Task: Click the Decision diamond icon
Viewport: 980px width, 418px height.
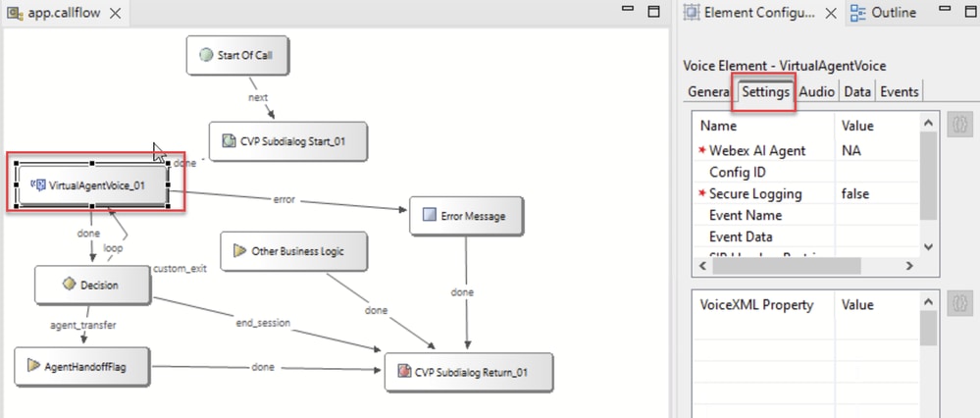Action: pyautogui.click(x=69, y=285)
